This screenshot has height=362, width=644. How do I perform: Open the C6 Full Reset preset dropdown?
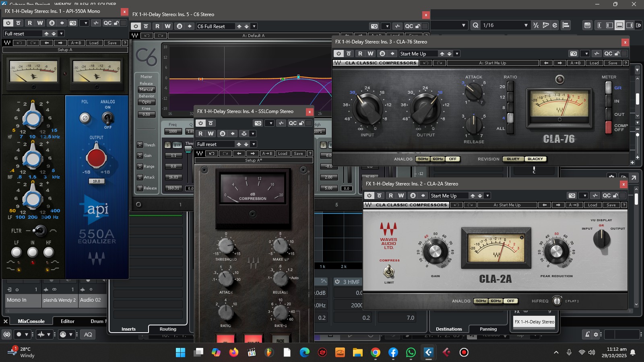(x=254, y=26)
